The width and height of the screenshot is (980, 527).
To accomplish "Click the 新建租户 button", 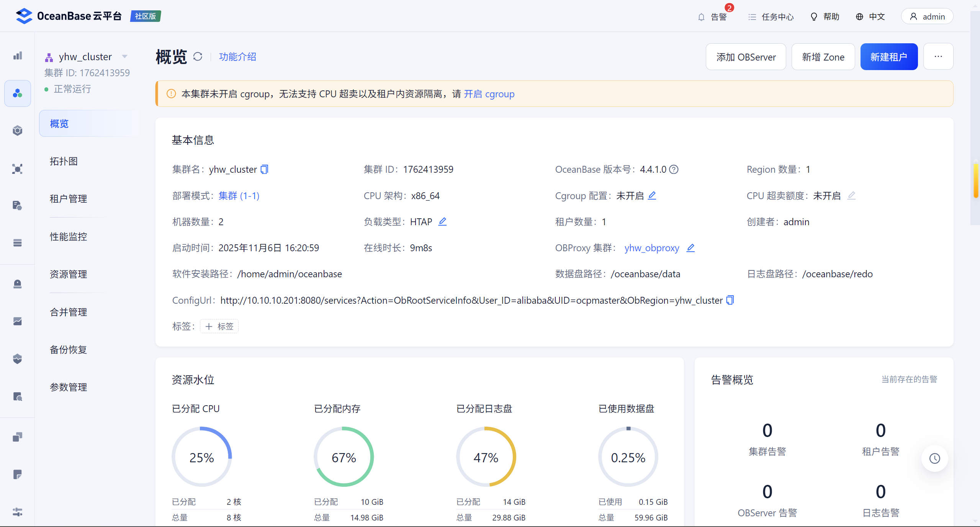I will (888, 57).
